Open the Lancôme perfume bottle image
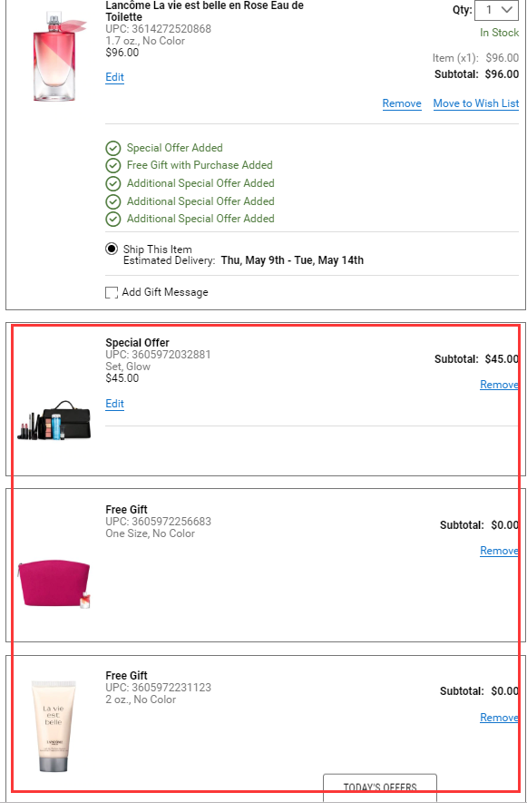This screenshot has height=812, width=527. (x=54, y=56)
